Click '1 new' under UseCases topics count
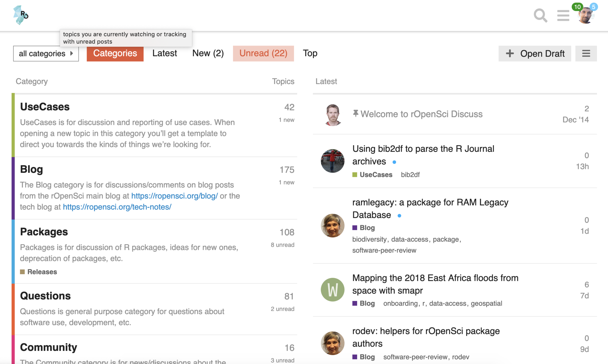This screenshot has height=364, width=608. [x=286, y=120]
